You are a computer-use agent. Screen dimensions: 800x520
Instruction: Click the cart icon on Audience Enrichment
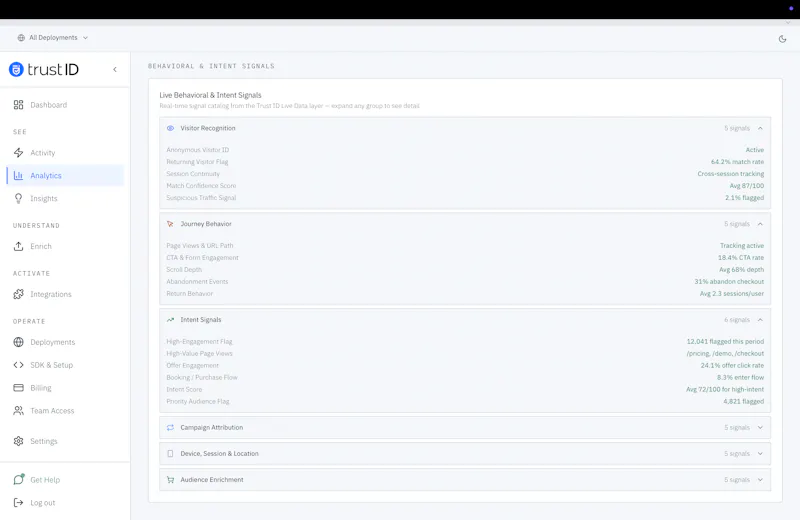point(170,480)
